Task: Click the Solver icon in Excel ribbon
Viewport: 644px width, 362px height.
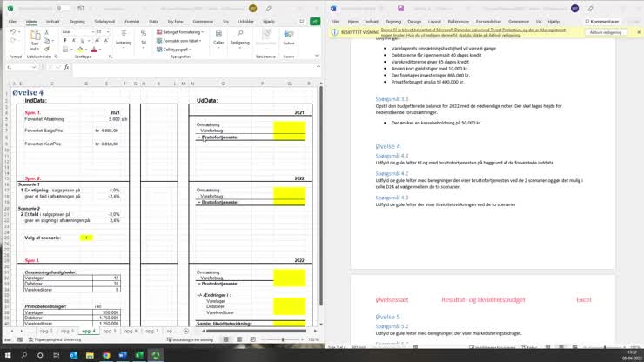Action: (289, 35)
